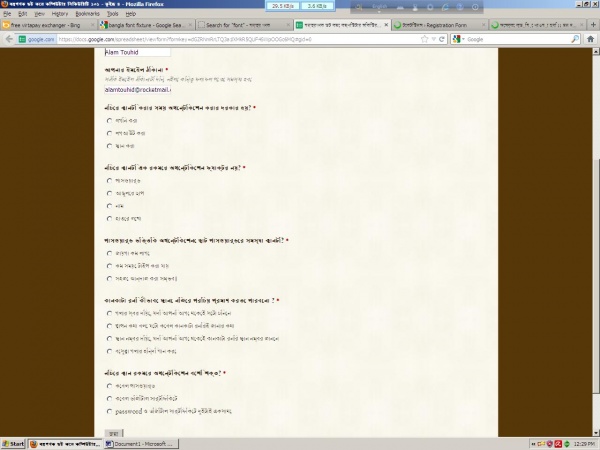Open the File menu
600x450 pixels.
pos(7,14)
